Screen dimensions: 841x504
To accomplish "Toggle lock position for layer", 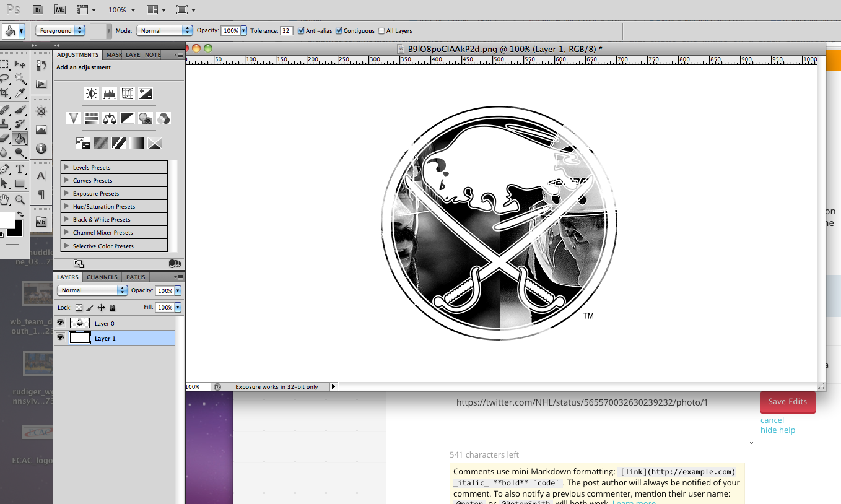I will point(102,307).
